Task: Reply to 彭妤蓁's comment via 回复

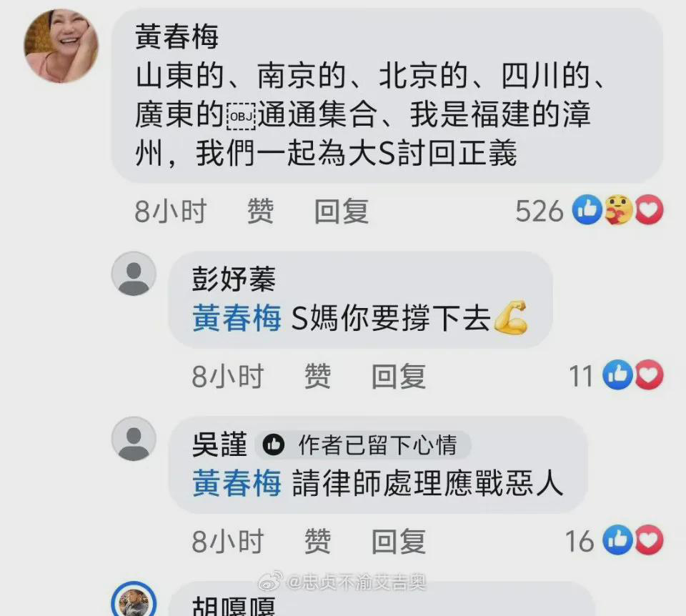Action: pyautogui.click(x=399, y=377)
